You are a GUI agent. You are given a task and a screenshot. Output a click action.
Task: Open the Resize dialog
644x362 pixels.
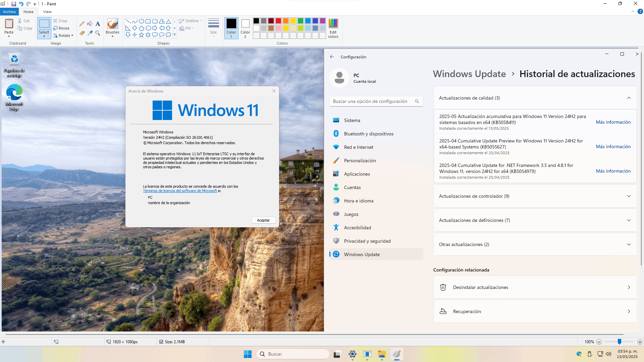(61, 28)
